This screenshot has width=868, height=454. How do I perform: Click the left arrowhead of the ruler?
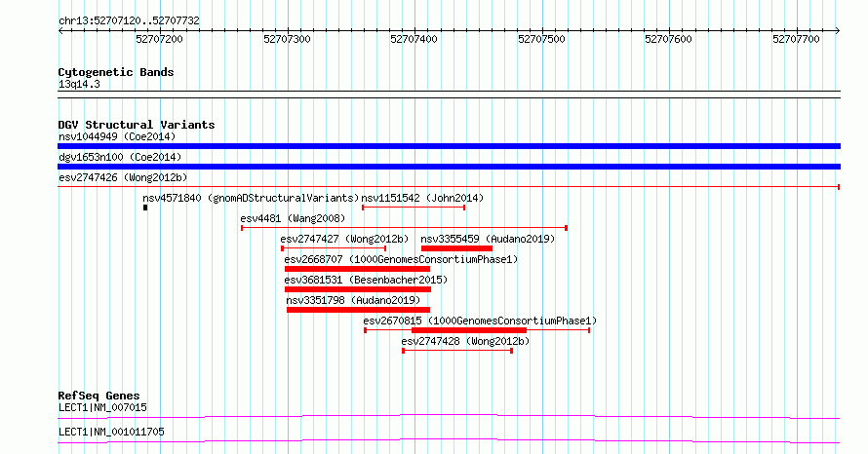click(60, 31)
